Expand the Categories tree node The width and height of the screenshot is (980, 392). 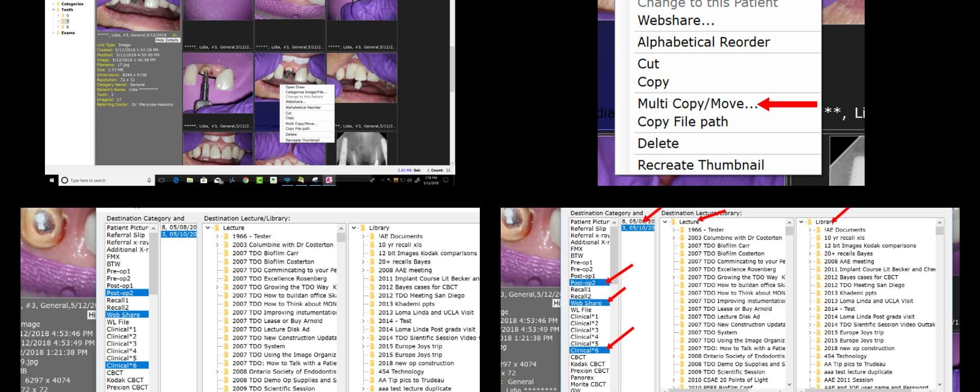coord(54,4)
